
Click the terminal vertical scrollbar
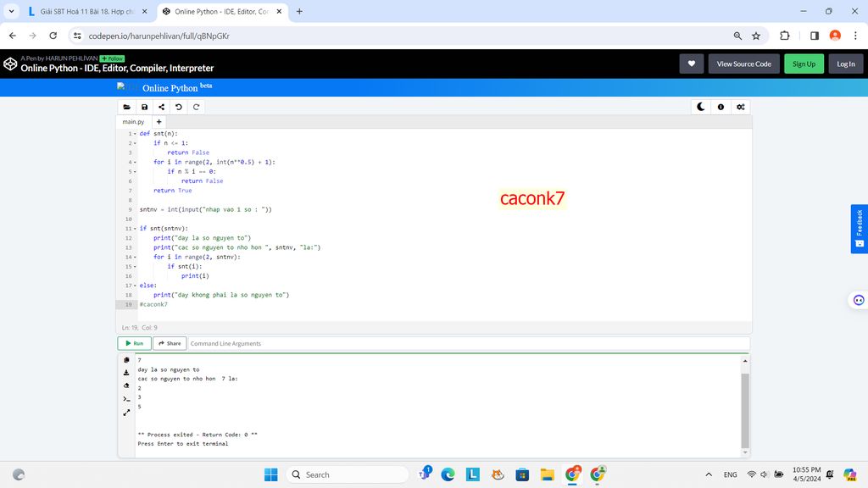[745, 411]
